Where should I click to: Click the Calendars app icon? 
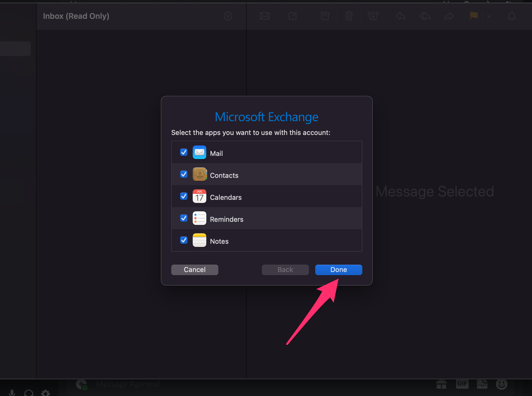click(199, 196)
